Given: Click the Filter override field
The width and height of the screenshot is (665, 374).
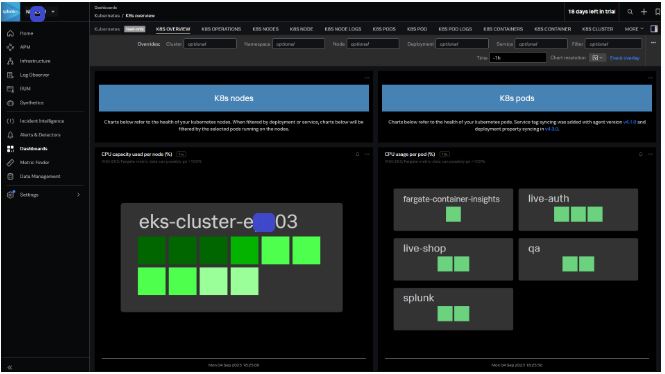Looking at the screenshot, I should tap(613, 44).
